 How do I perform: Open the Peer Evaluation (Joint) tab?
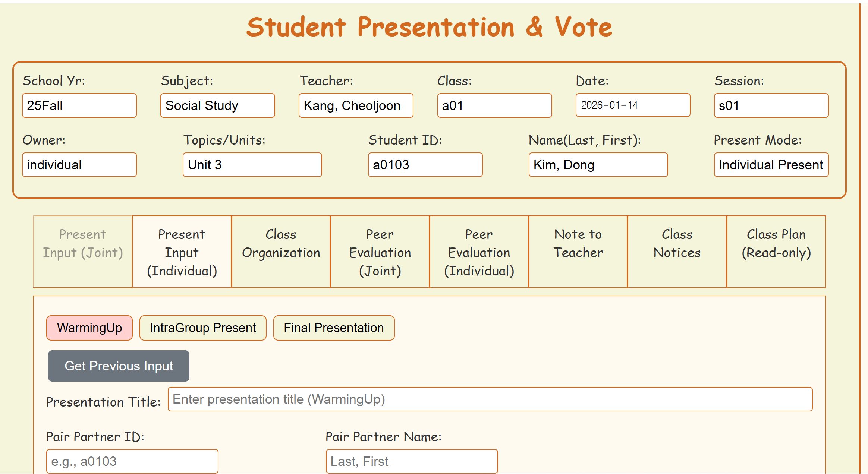pyautogui.click(x=380, y=252)
